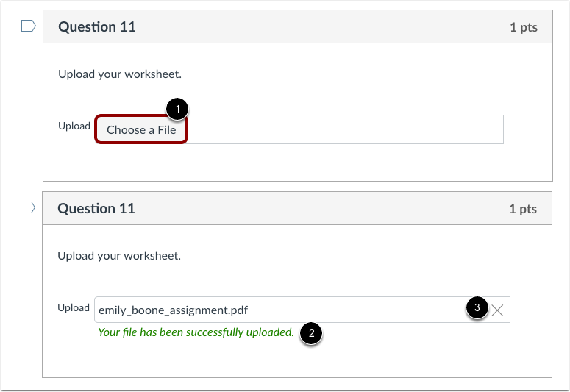Viewport: 570px width, 392px height.
Task: Click the number 1 callout badge
Action: [177, 109]
